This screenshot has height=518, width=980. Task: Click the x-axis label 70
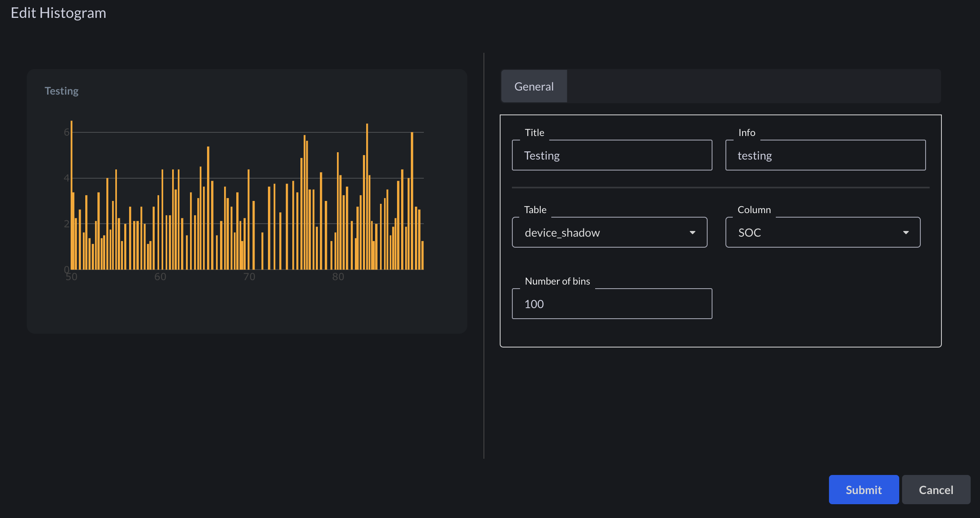[x=249, y=277]
